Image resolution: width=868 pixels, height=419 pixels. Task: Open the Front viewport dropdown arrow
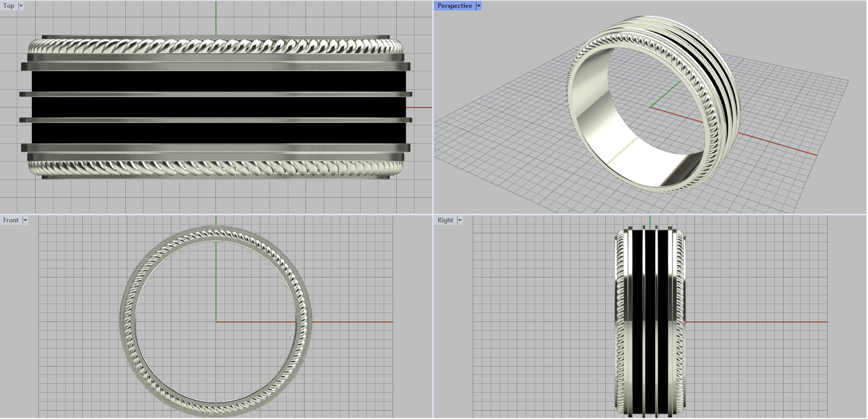pos(25,220)
